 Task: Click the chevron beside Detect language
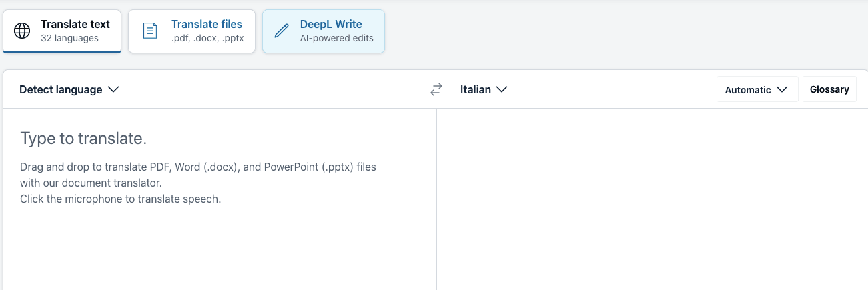point(113,89)
